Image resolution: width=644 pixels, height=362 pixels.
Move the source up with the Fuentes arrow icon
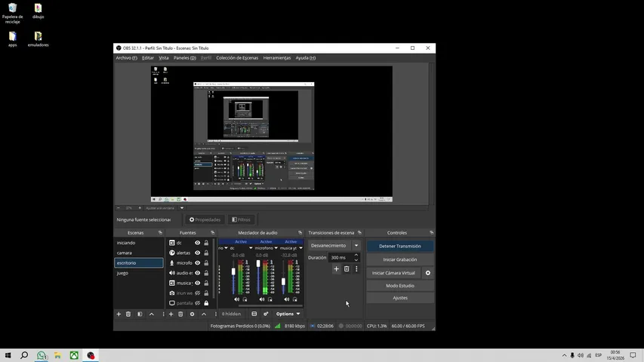pyautogui.click(x=204, y=314)
